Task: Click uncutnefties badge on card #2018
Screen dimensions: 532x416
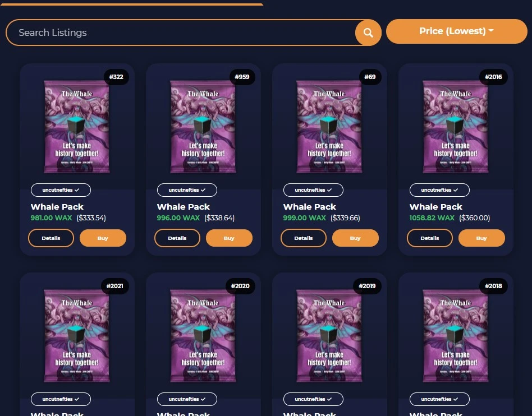Action: tap(439, 399)
